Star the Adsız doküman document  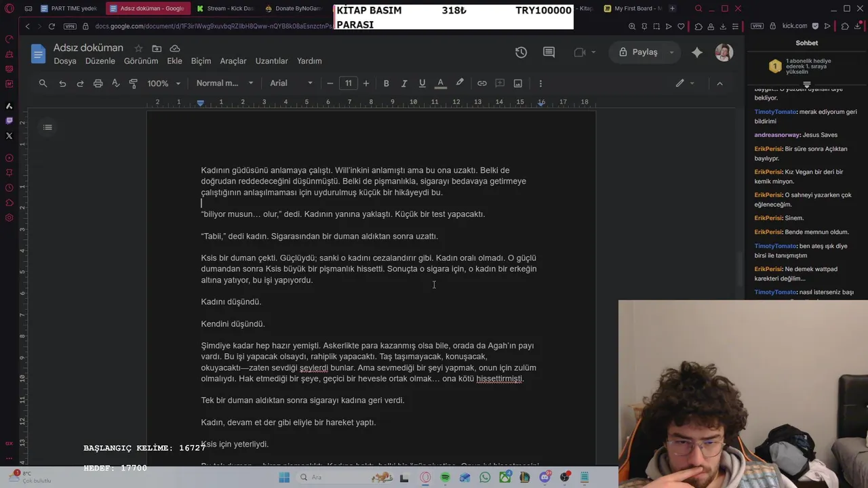pos(138,48)
